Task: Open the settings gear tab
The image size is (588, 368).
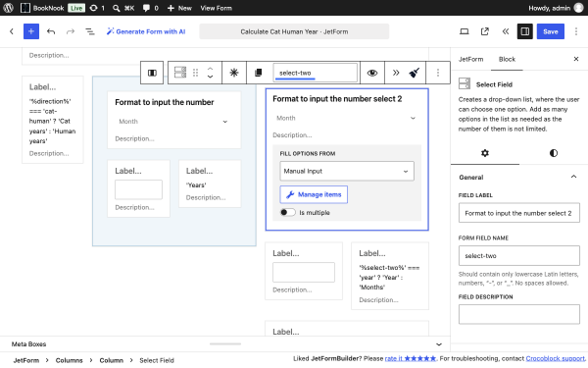Action: (485, 153)
